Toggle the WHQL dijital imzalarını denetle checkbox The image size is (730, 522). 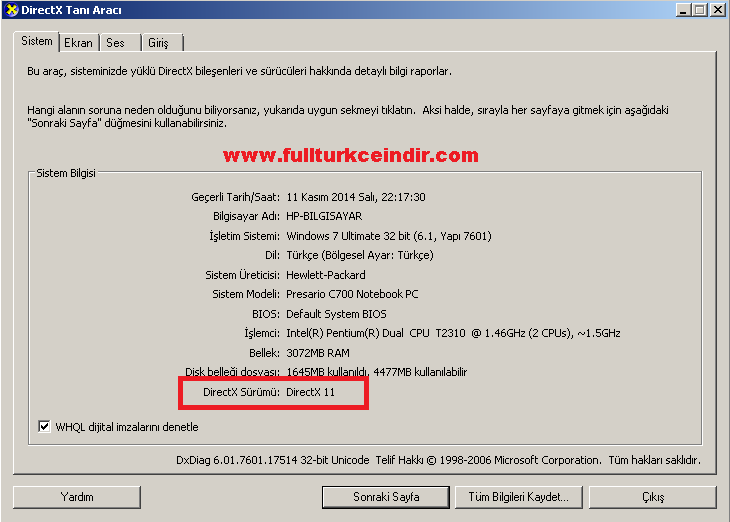point(44,427)
